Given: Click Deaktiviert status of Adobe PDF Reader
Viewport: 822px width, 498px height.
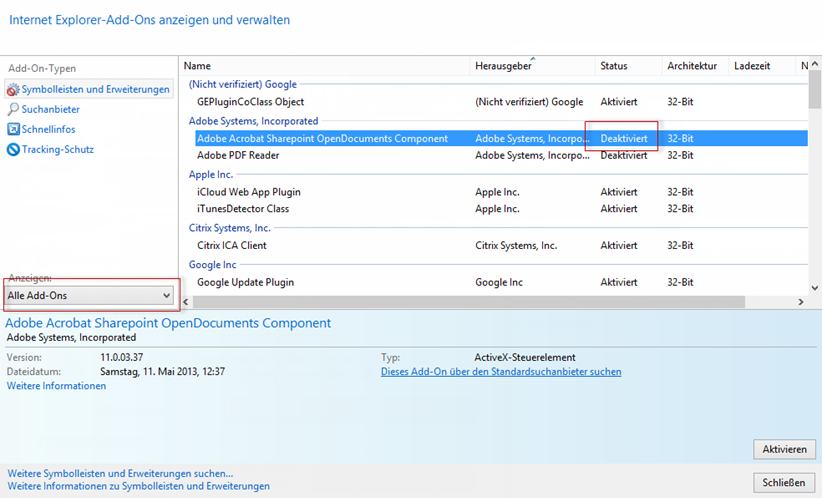Looking at the screenshot, I should click(624, 155).
